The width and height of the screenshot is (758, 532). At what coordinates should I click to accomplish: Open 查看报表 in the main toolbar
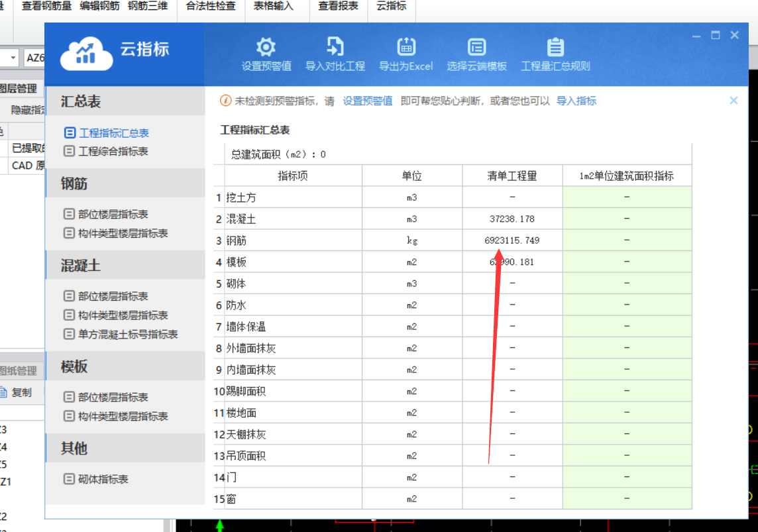tap(339, 6)
